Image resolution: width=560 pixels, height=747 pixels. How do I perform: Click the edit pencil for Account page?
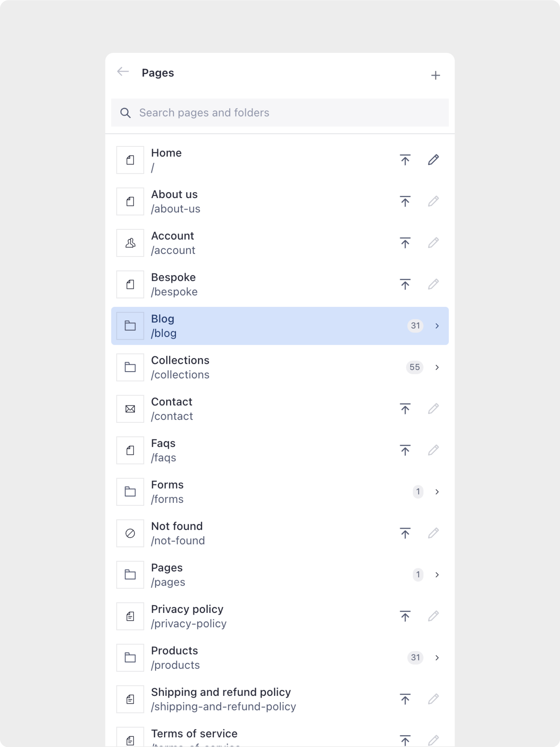(x=433, y=243)
